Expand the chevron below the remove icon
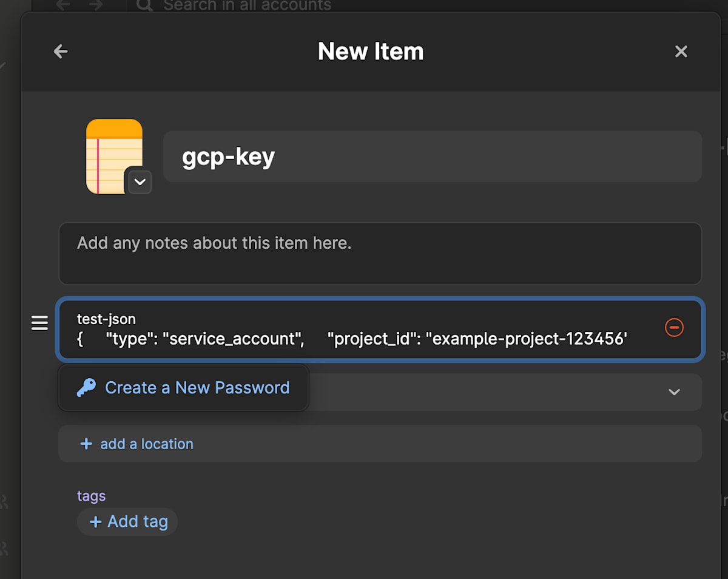 674,392
